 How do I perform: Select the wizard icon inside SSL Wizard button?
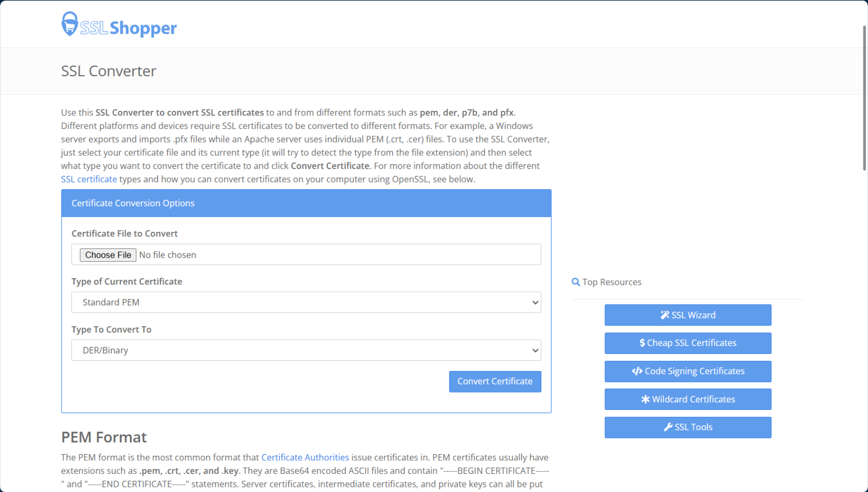coord(664,315)
